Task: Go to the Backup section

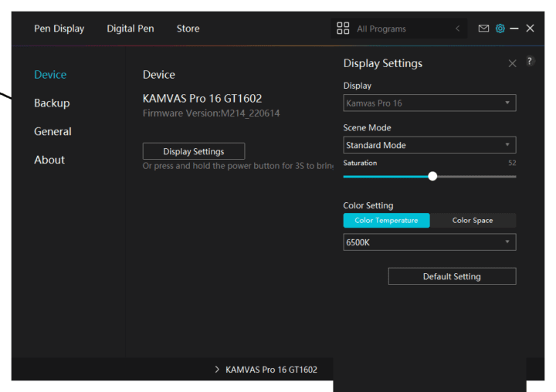Action: tap(52, 103)
